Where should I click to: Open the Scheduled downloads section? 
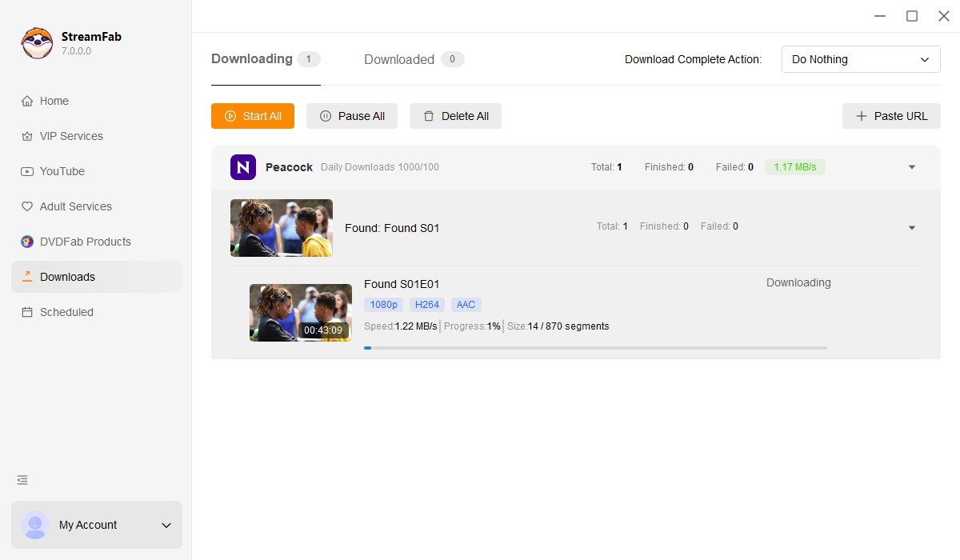click(x=66, y=312)
